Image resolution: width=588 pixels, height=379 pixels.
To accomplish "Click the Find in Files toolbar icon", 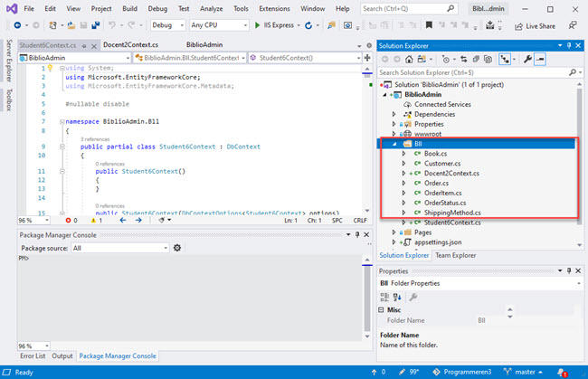I will coord(331,25).
